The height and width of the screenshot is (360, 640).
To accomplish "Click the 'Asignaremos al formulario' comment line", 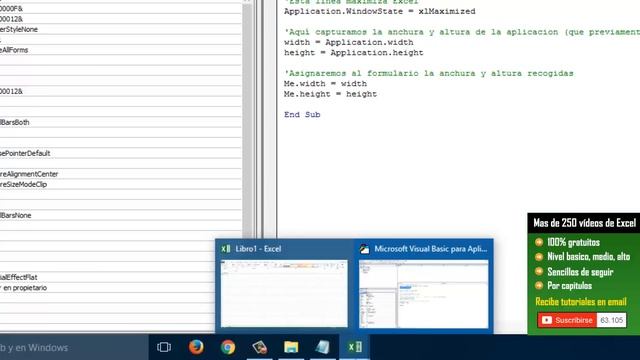I will (429, 73).
